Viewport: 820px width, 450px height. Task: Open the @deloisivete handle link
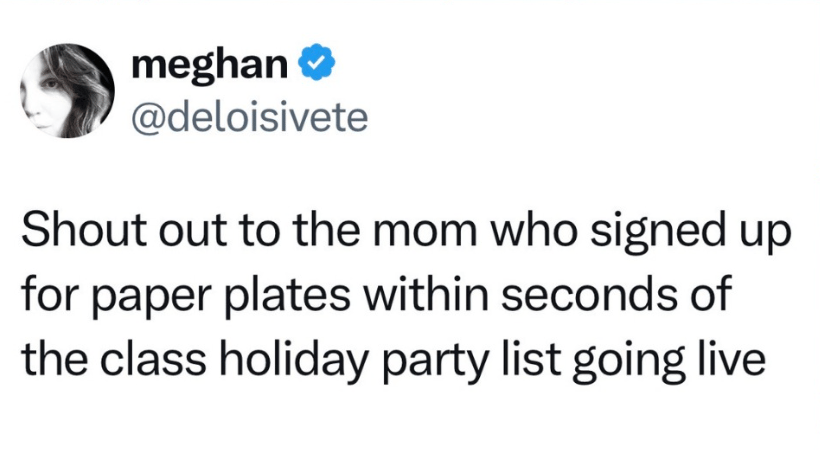click(249, 118)
